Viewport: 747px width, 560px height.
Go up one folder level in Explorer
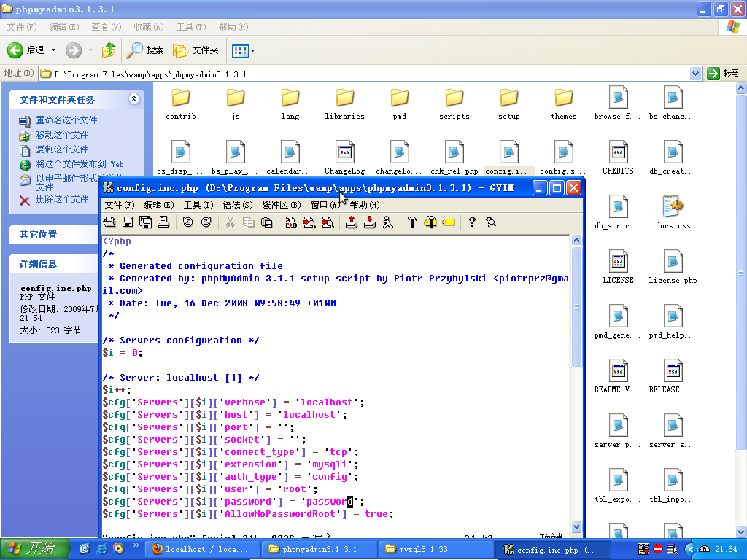point(109,50)
